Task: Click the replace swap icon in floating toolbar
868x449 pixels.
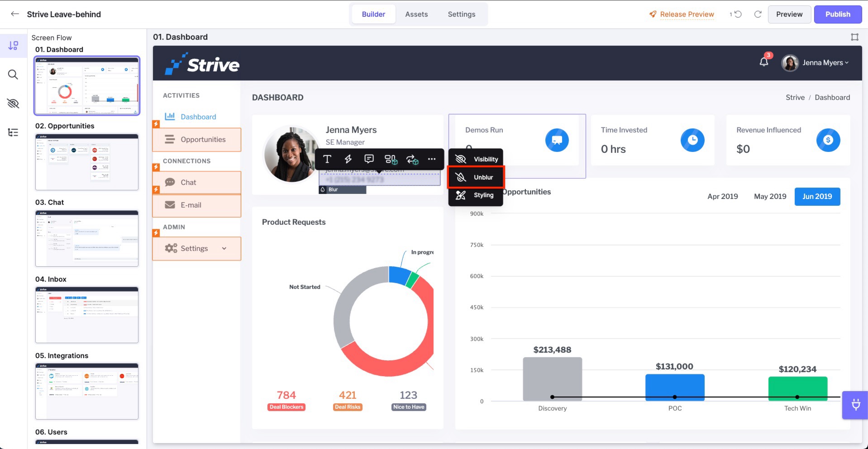Action: [x=412, y=159]
